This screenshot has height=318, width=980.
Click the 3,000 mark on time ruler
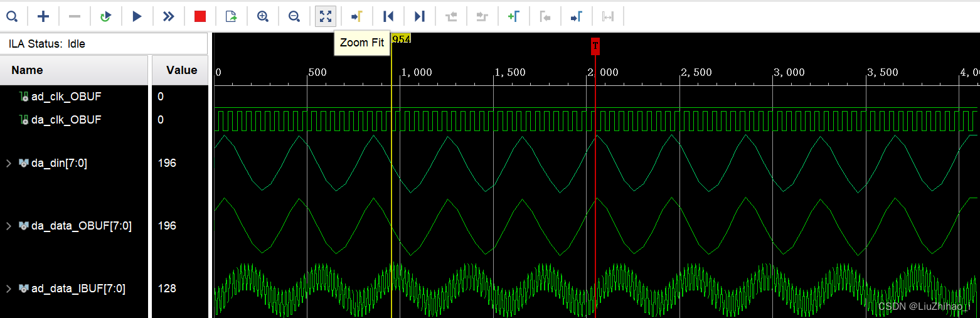pyautogui.click(x=789, y=73)
